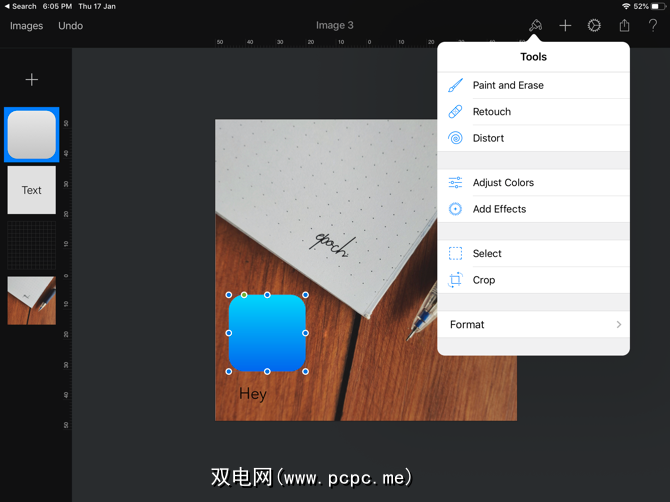Select the Distort spiral icon
This screenshot has height=502, width=670.
point(455,138)
